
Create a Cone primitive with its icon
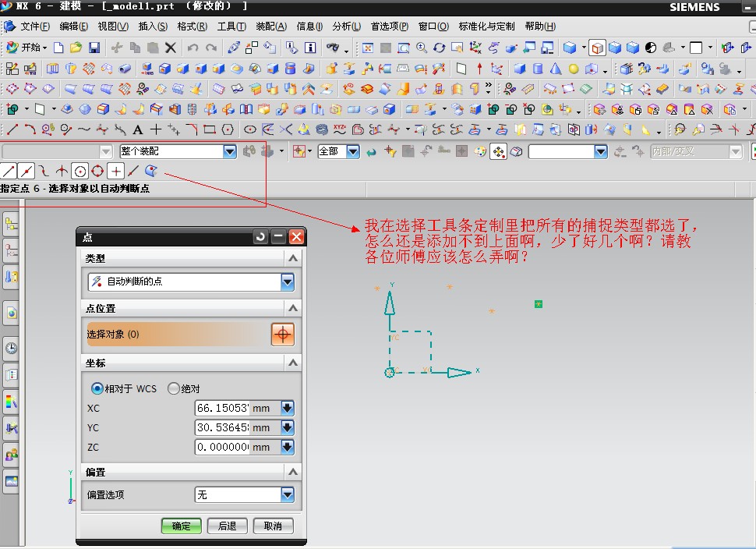click(x=556, y=69)
